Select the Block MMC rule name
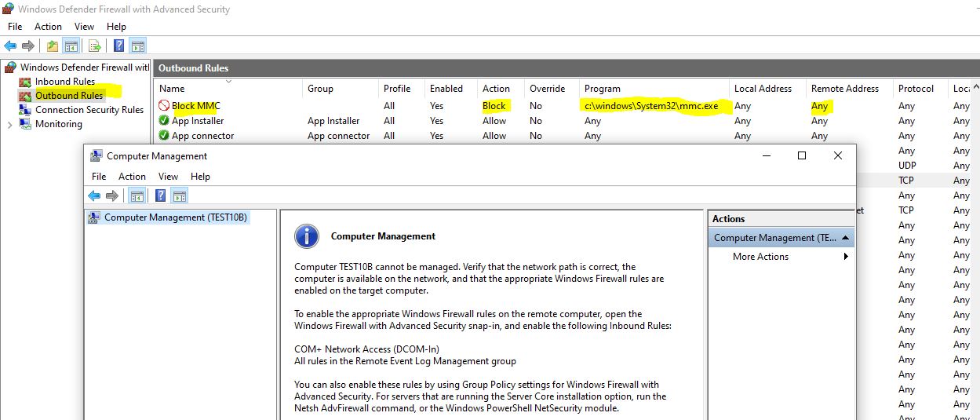Image resolution: width=980 pixels, height=420 pixels. coord(196,106)
